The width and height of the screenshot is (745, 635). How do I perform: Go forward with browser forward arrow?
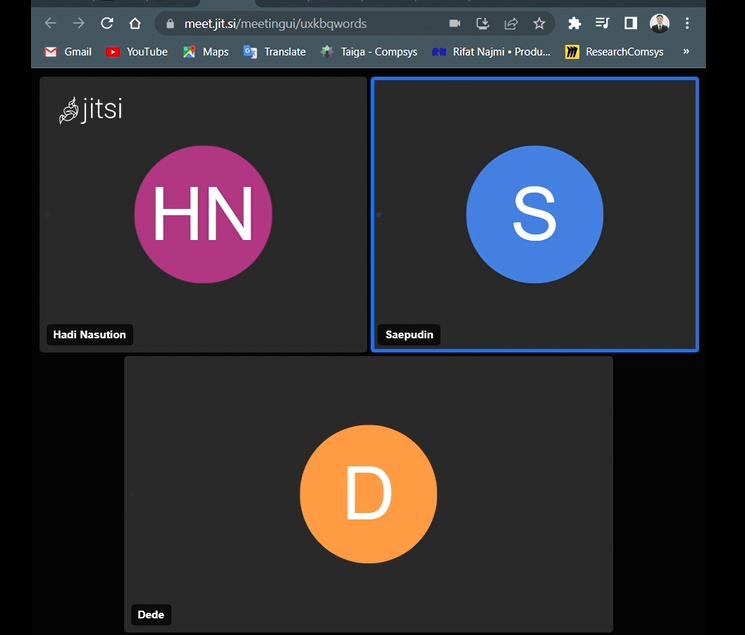coord(78,23)
